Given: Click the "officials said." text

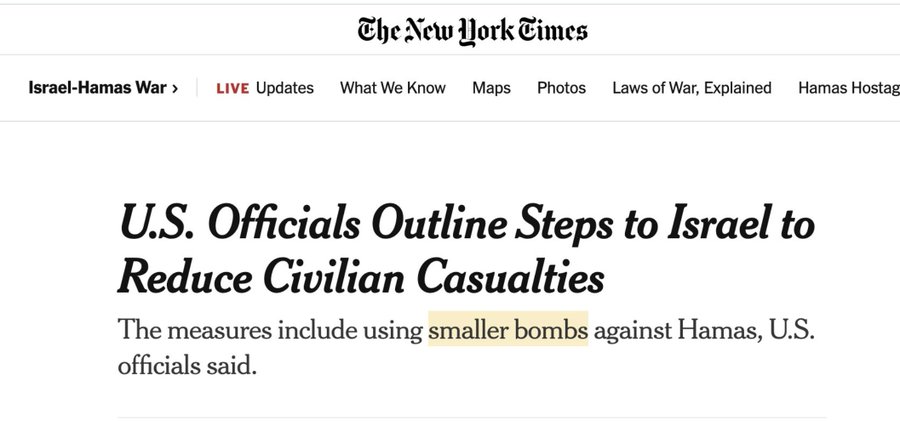Looking at the screenshot, I should (188, 366).
